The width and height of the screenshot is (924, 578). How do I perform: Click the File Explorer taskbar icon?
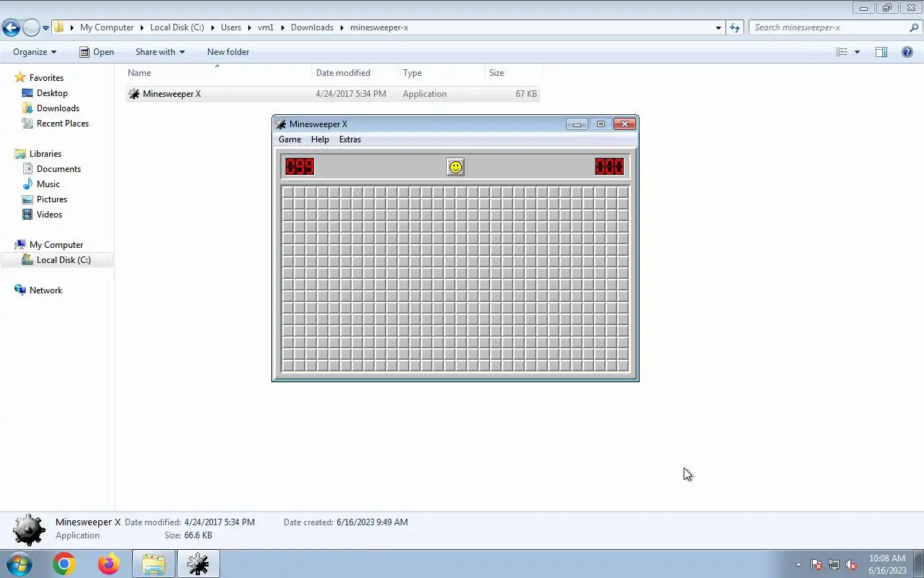[154, 564]
